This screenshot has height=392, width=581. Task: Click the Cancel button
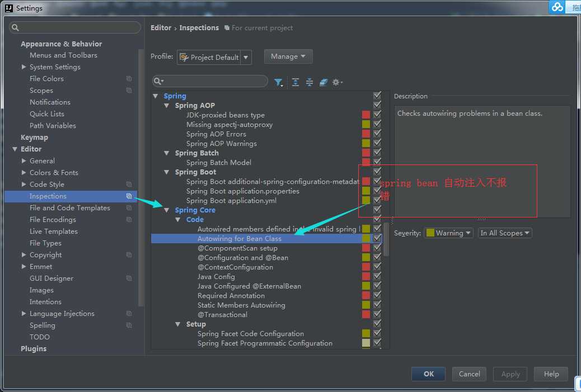[469, 374]
